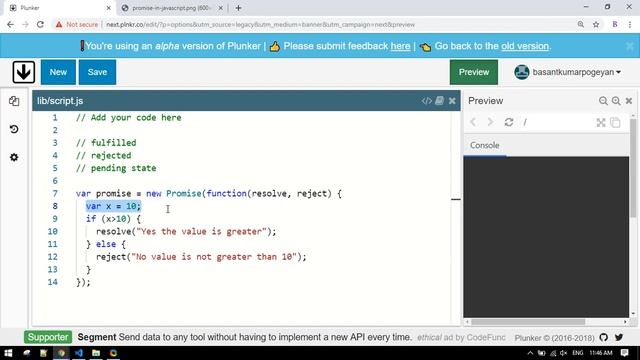Expand preview to fullscreen

pyautogui.click(x=601, y=122)
